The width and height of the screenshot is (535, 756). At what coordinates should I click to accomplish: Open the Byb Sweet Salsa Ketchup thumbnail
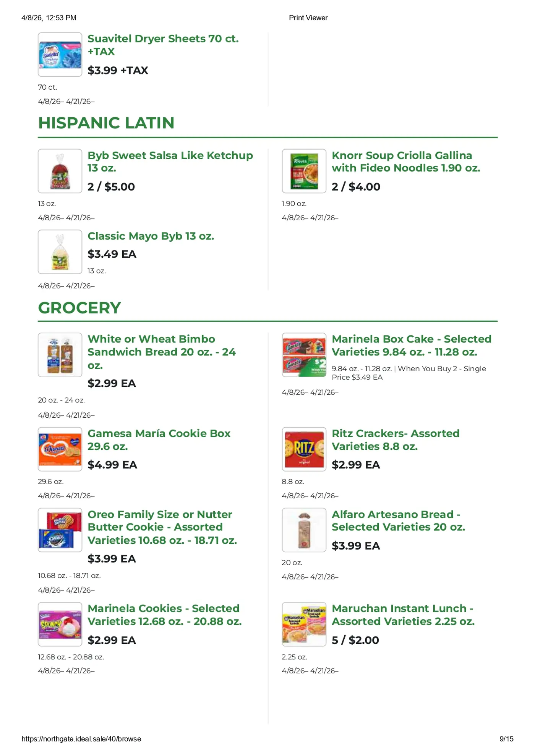pyautogui.click(x=60, y=171)
